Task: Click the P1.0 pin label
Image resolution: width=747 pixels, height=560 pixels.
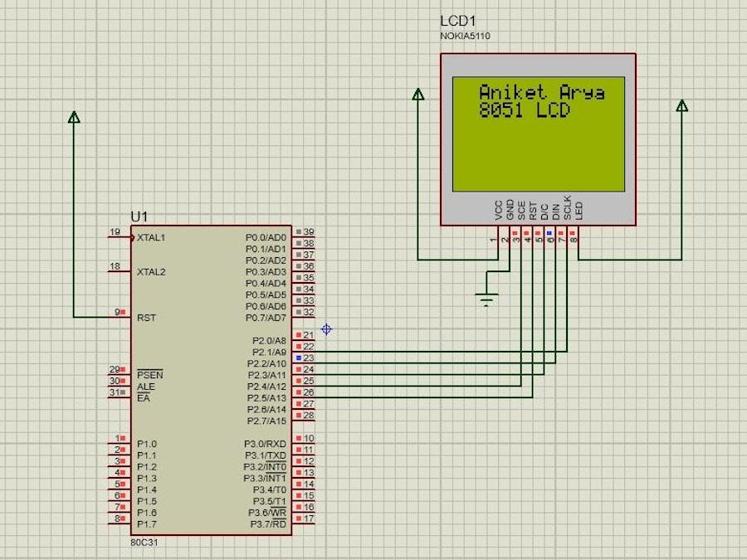Action: pos(147,444)
